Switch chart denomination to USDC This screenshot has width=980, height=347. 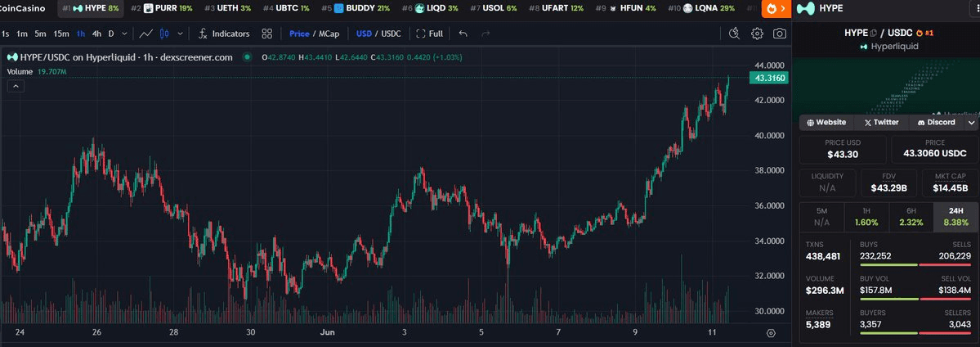(x=392, y=34)
